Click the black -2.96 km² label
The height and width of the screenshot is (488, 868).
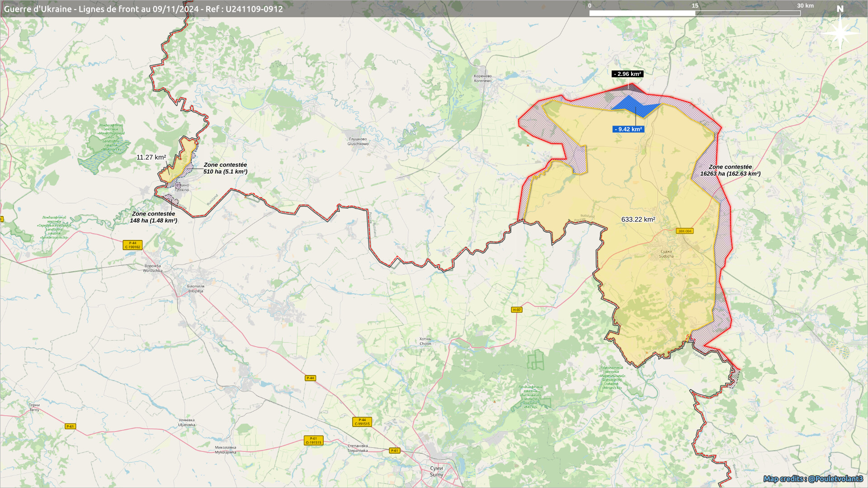pyautogui.click(x=627, y=74)
